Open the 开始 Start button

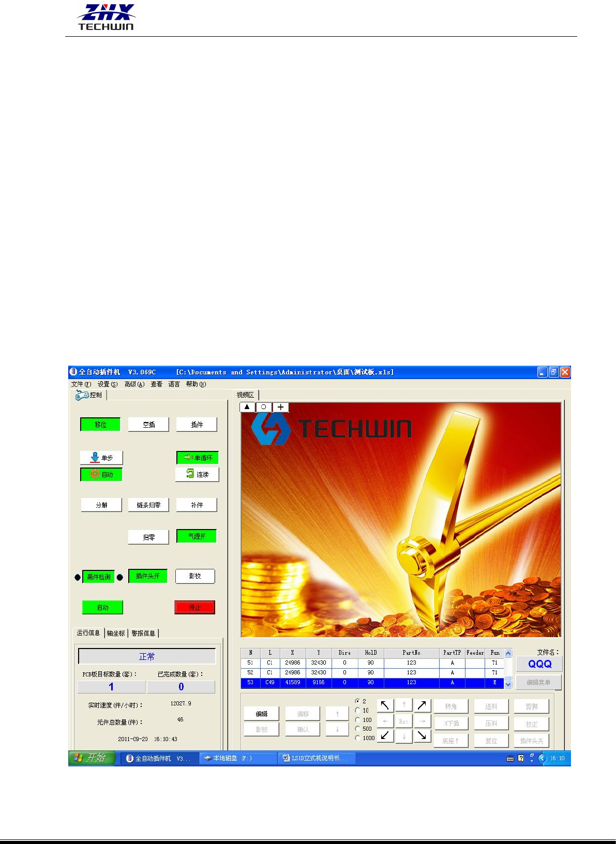(x=92, y=758)
